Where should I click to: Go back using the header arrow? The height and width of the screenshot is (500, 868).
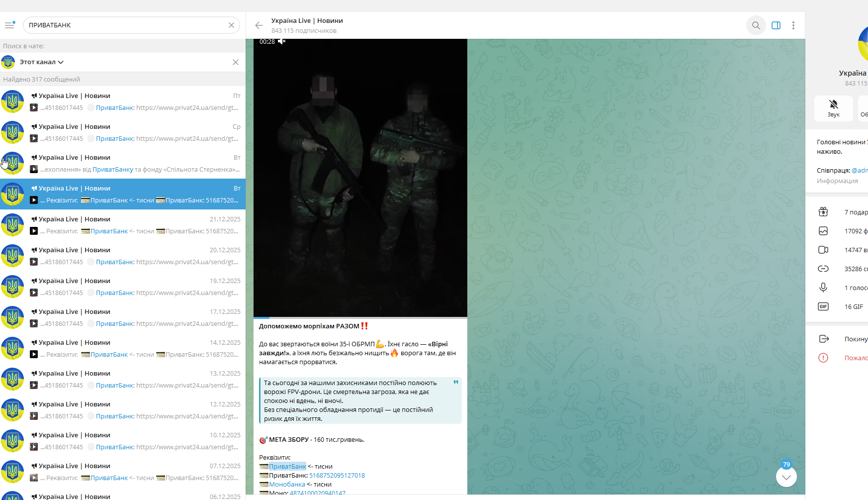tap(259, 25)
